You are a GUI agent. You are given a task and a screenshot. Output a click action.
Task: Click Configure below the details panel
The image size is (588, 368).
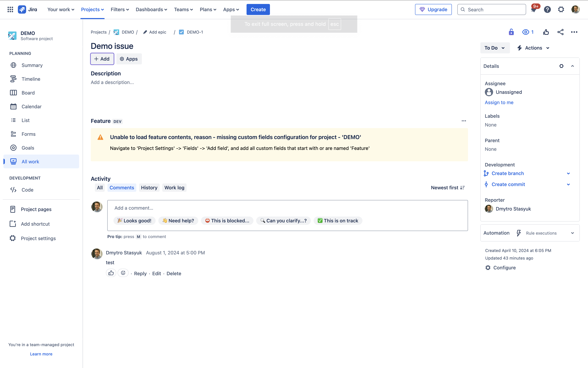pyautogui.click(x=500, y=268)
